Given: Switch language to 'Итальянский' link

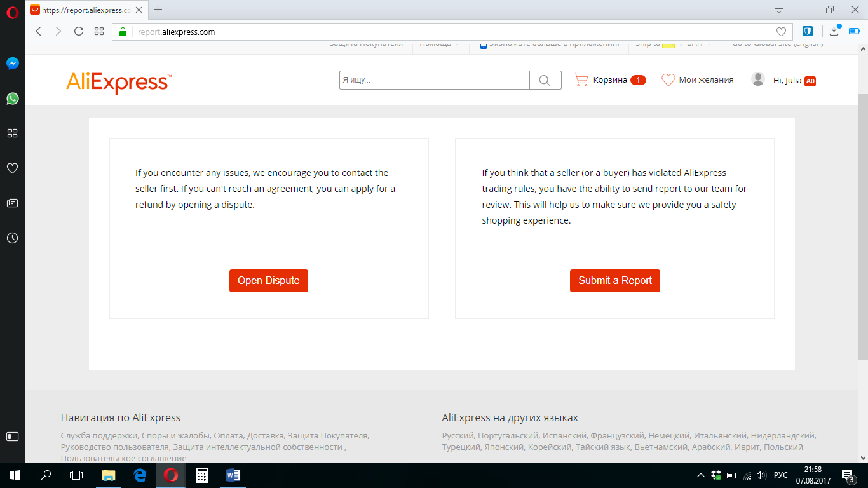Looking at the screenshot, I should click(x=720, y=436).
